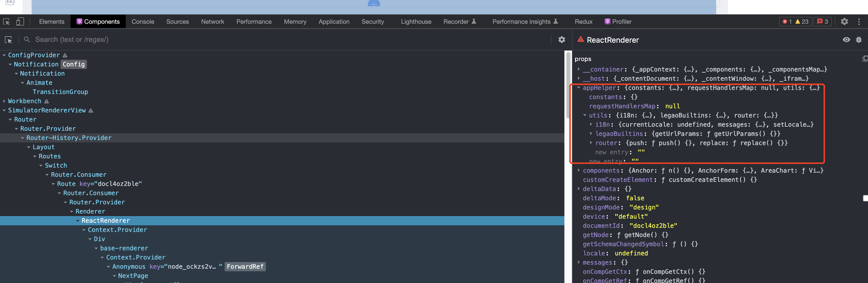Toggle the device toolbar icon
868x283 pixels.
[20, 21]
